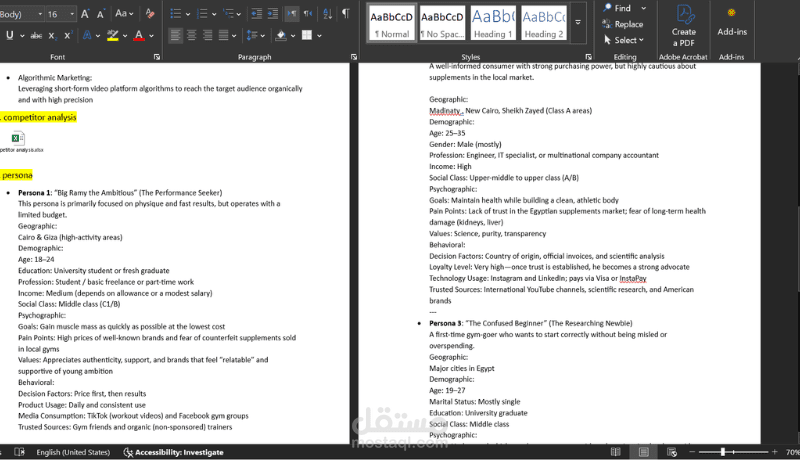Apply paragraph shading fill

coord(281,35)
